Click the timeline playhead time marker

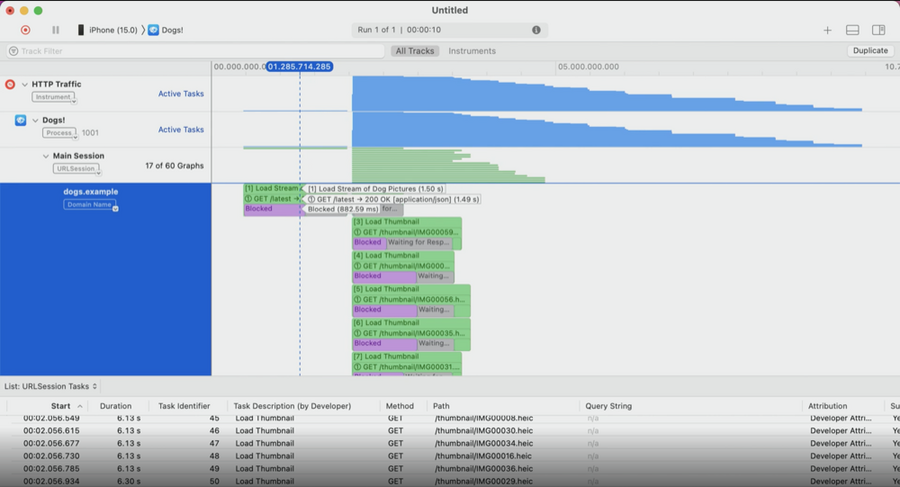(299, 67)
